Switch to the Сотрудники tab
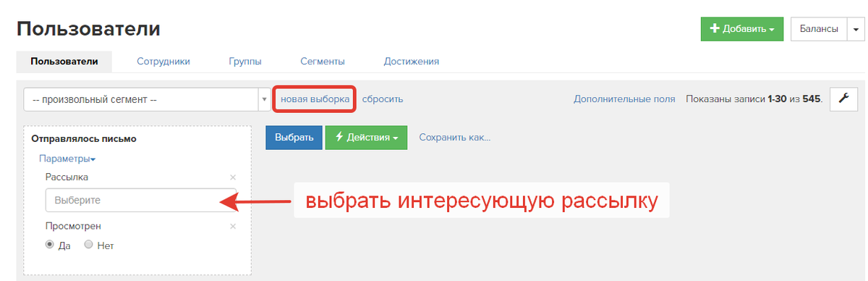The image size is (868, 281). pyautogui.click(x=163, y=62)
